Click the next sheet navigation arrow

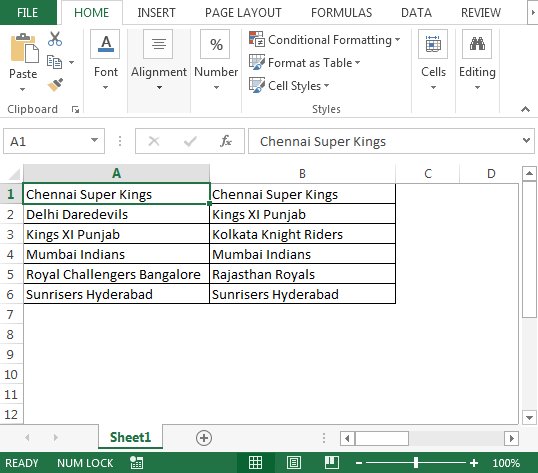tap(56, 437)
